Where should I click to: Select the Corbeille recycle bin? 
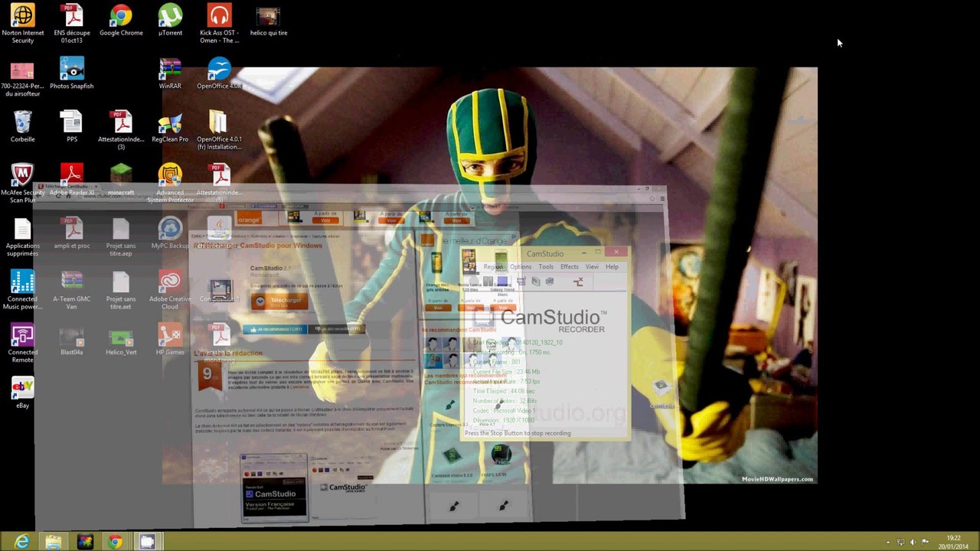pyautogui.click(x=23, y=127)
